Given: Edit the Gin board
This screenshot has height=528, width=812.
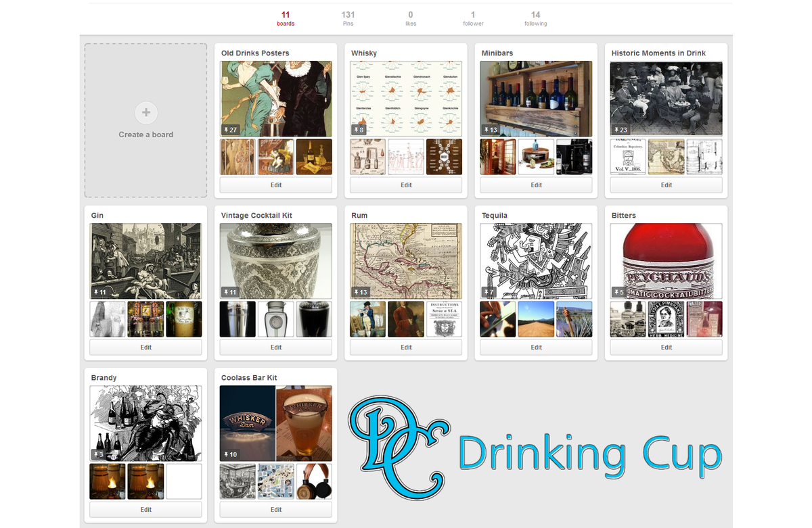Looking at the screenshot, I should tap(146, 347).
